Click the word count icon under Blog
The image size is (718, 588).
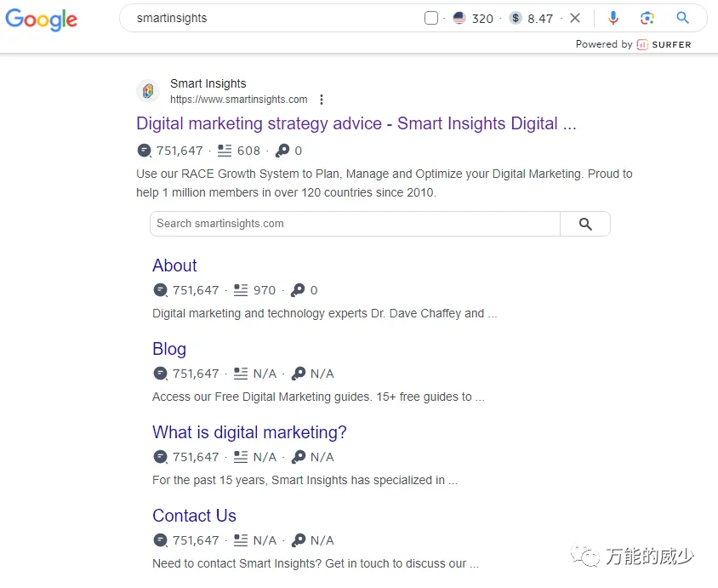pos(241,374)
